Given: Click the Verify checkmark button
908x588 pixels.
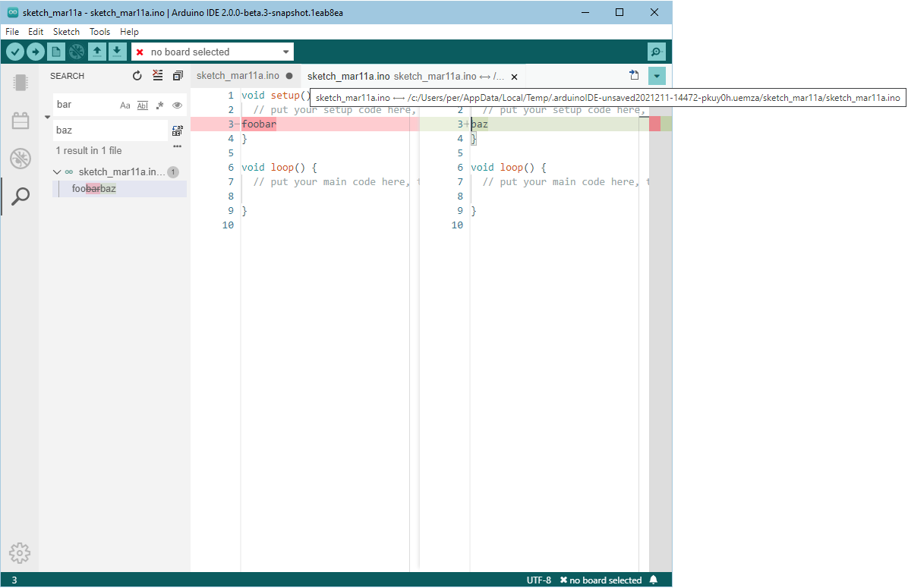Looking at the screenshot, I should pyautogui.click(x=15, y=52).
